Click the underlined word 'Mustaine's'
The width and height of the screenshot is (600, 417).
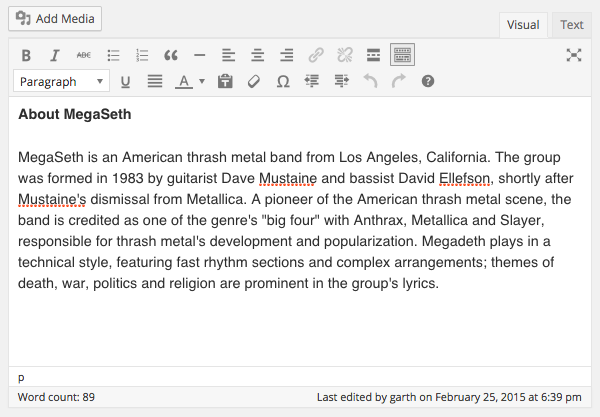coord(52,200)
